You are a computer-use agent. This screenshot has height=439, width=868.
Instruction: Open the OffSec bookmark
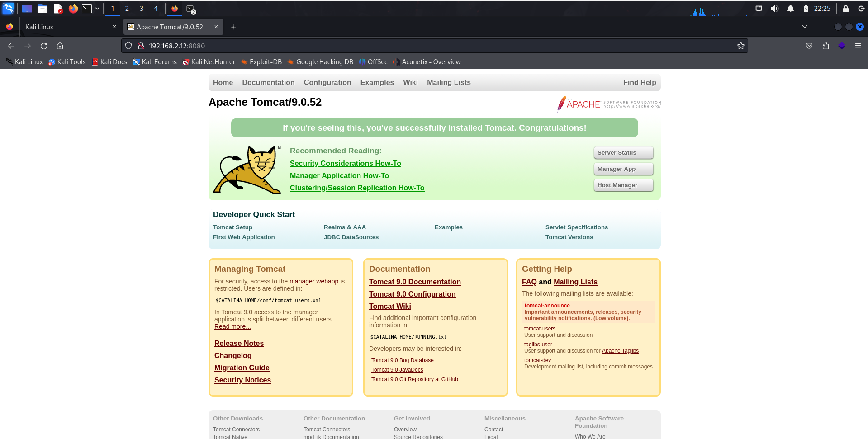(x=373, y=62)
